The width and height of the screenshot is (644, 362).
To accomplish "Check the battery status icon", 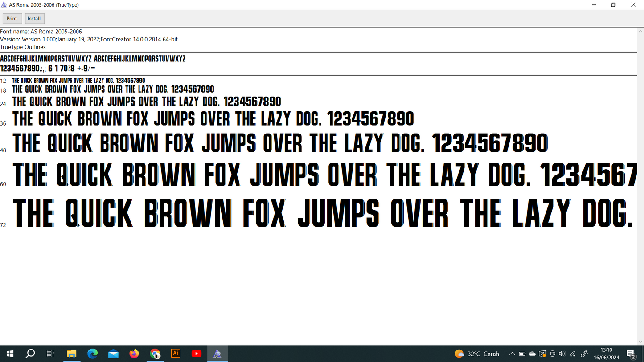I will (x=522, y=354).
